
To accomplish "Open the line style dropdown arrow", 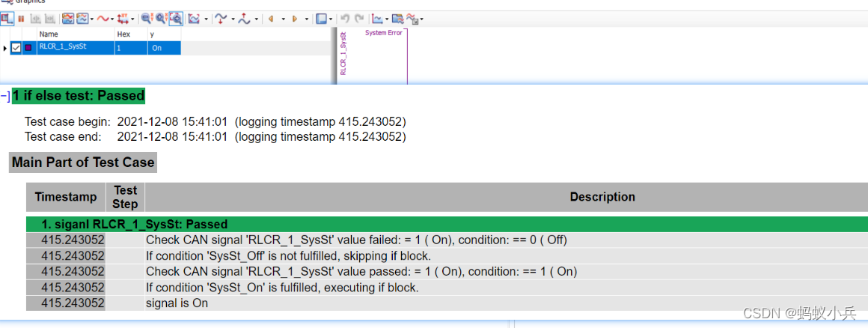I will pyautogui.click(x=112, y=19).
